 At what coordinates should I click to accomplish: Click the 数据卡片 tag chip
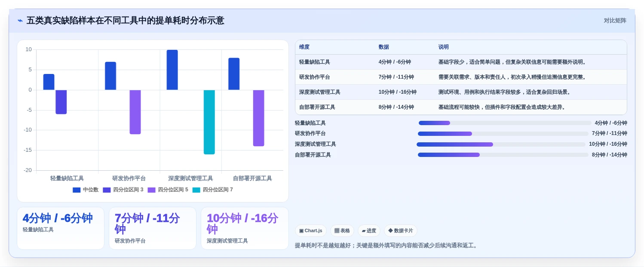coord(401,231)
